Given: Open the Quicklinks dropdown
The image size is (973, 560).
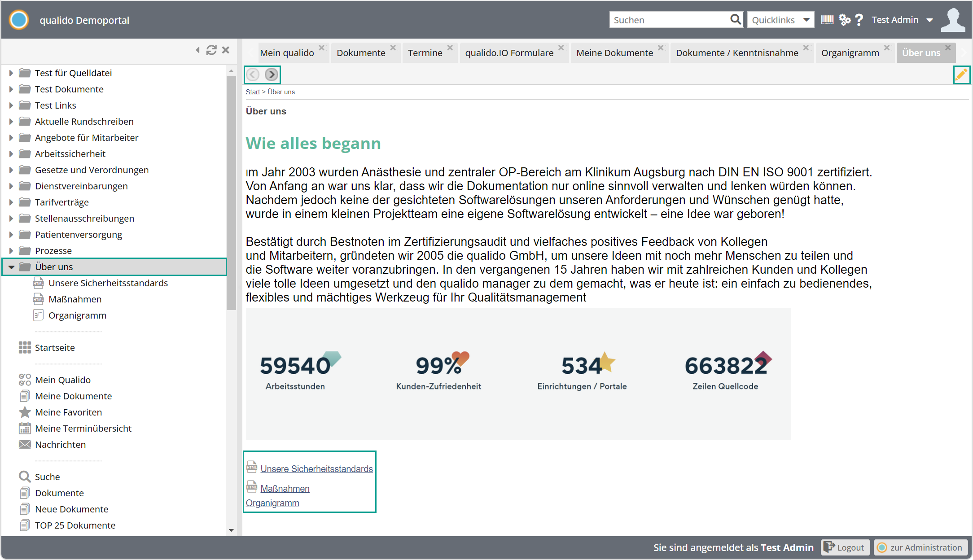Looking at the screenshot, I should click(780, 20).
